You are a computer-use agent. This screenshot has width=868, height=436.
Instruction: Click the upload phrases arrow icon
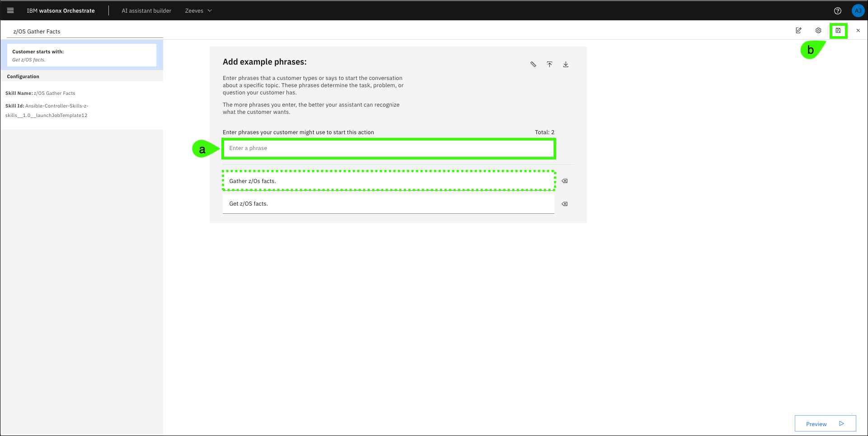(549, 65)
